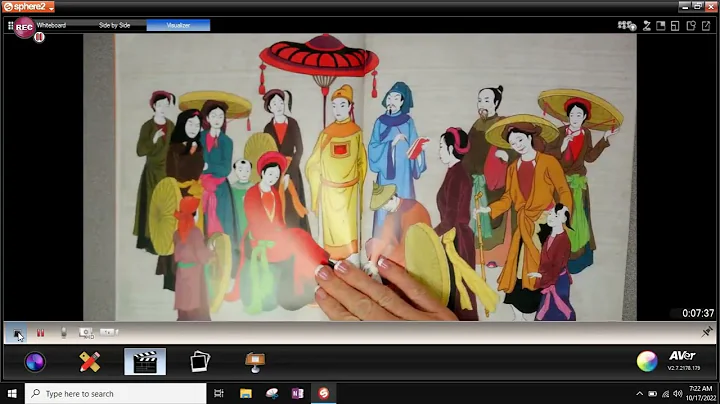Expand the hidden system tray icons
The height and width of the screenshot is (404, 720).
tap(639, 394)
